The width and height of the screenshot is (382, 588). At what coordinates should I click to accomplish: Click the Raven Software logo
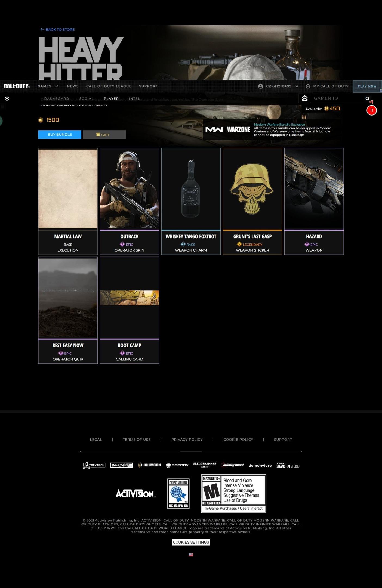click(x=122, y=465)
